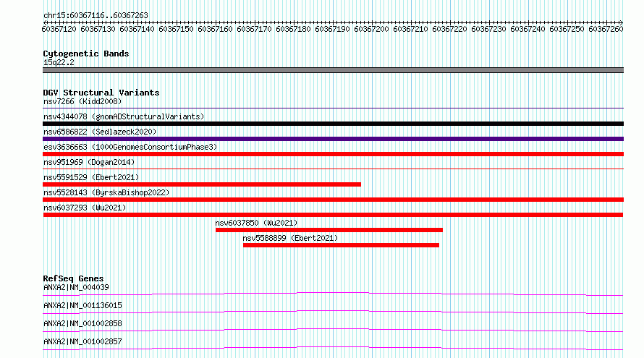Click ruler position 60367160

(x=215, y=29)
